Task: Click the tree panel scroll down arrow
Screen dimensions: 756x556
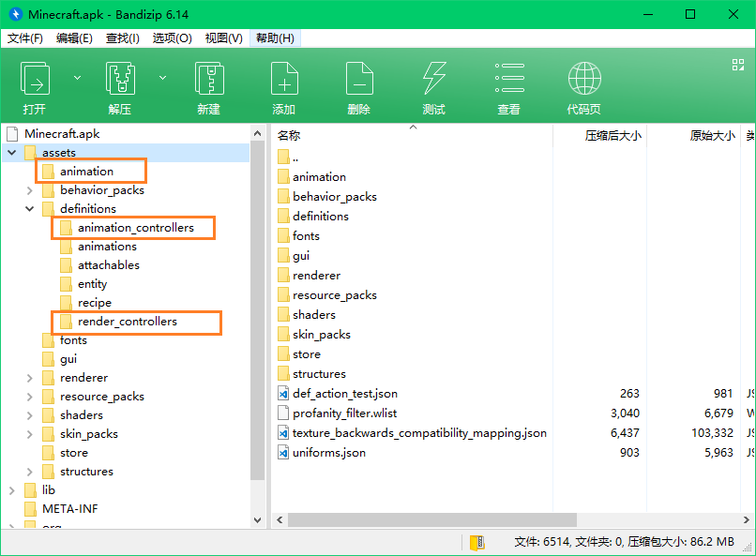Action: point(257,520)
